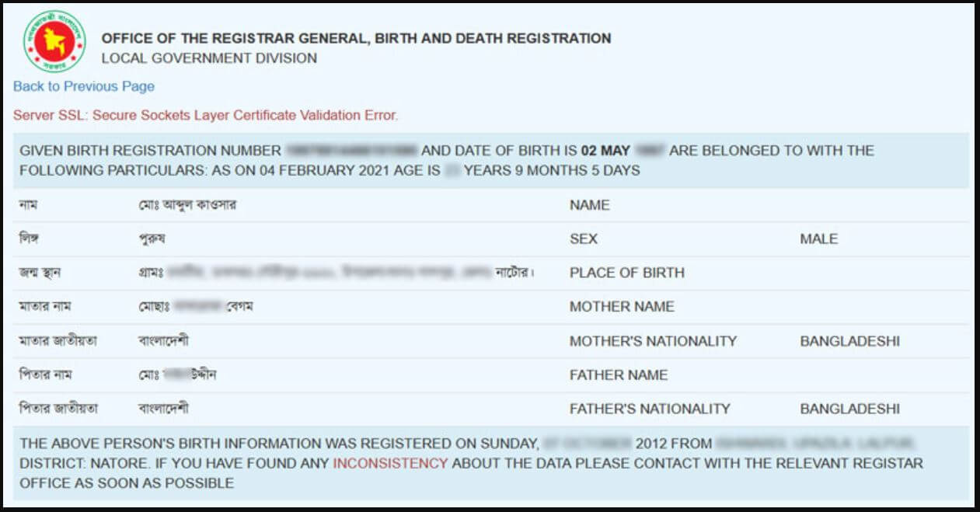The height and width of the screenshot is (512, 980).
Task: Select BANGLADESHI value in mother's nationality row
Action: click(849, 341)
